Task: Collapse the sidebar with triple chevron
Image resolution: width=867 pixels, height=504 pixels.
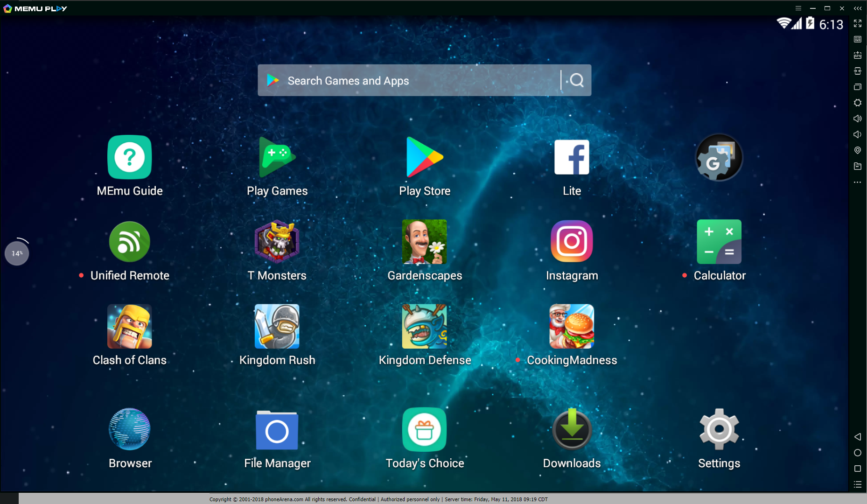Action: click(858, 8)
